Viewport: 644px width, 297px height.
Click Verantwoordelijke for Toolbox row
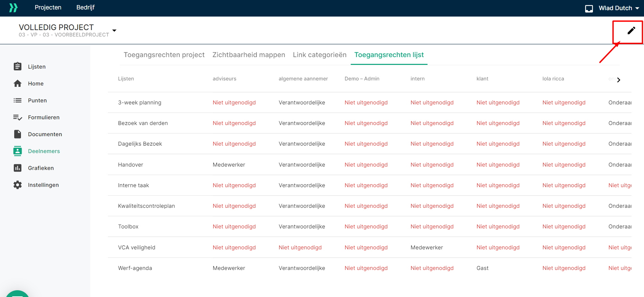(302, 226)
